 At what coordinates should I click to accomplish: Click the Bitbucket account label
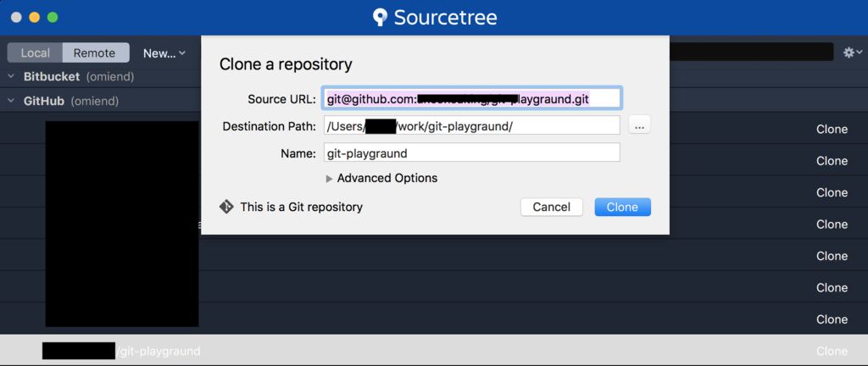tap(79, 77)
